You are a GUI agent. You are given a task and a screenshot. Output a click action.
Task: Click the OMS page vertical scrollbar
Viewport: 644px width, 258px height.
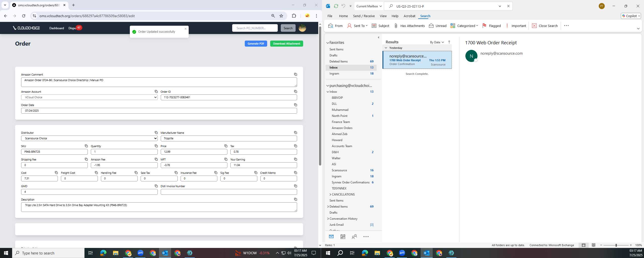pyautogui.click(x=320, y=96)
